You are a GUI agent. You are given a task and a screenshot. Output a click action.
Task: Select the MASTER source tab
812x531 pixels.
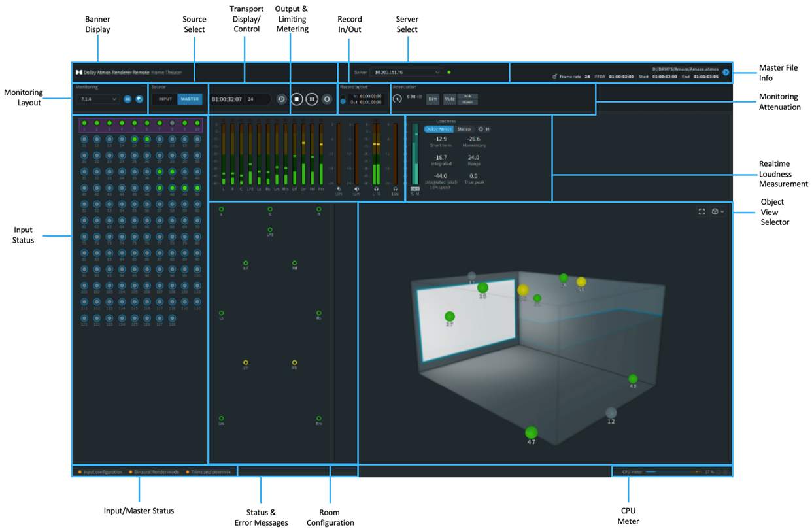click(190, 99)
